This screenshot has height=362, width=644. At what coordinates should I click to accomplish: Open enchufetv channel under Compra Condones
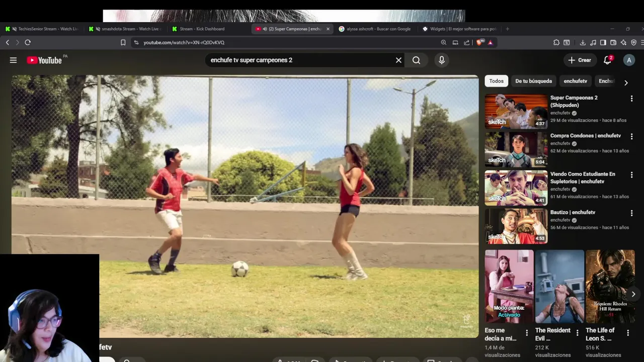pyautogui.click(x=560, y=144)
